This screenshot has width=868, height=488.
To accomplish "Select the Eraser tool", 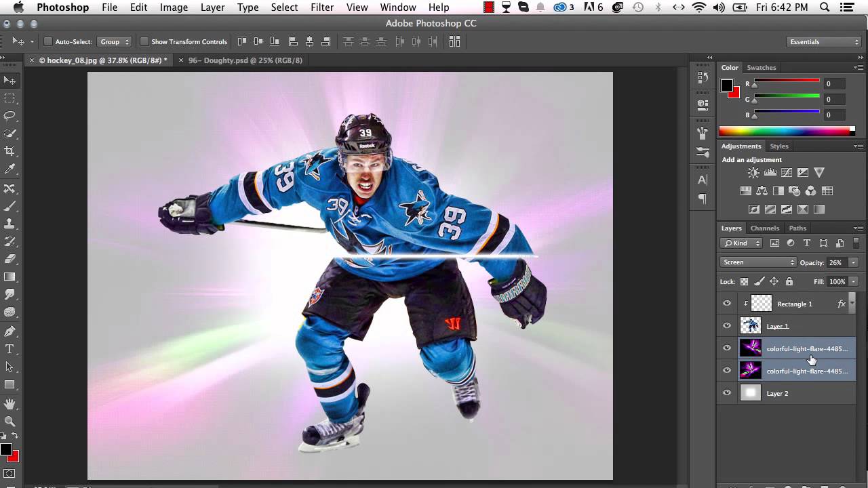I will (x=9, y=259).
